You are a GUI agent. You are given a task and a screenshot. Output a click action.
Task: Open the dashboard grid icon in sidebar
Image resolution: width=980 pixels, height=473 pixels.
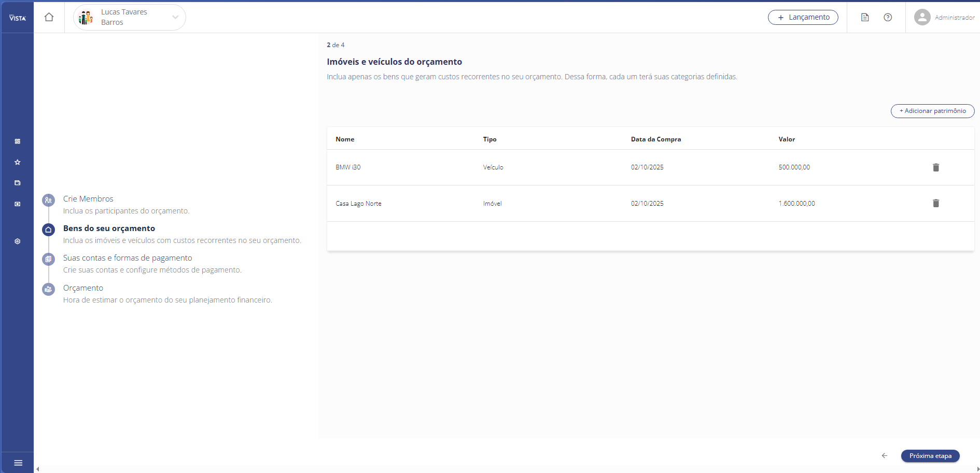pyautogui.click(x=18, y=141)
